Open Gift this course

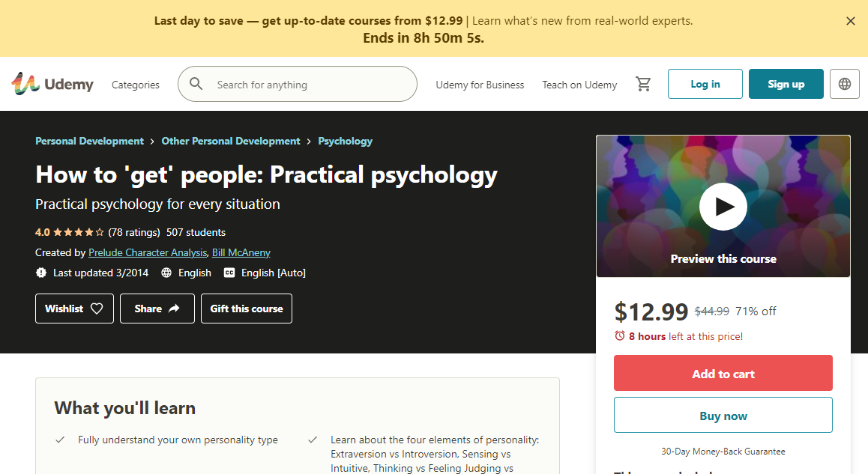(x=246, y=309)
